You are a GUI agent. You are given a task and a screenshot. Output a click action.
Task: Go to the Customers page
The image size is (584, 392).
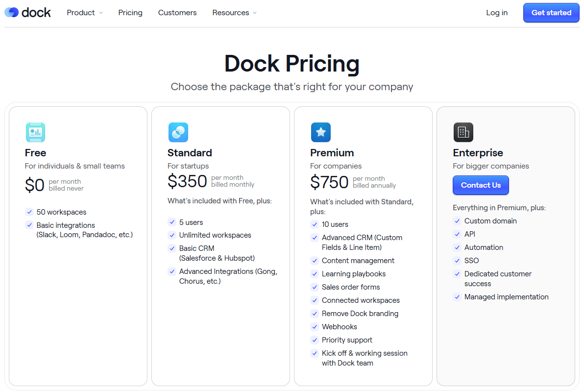click(x=177, y=13)
